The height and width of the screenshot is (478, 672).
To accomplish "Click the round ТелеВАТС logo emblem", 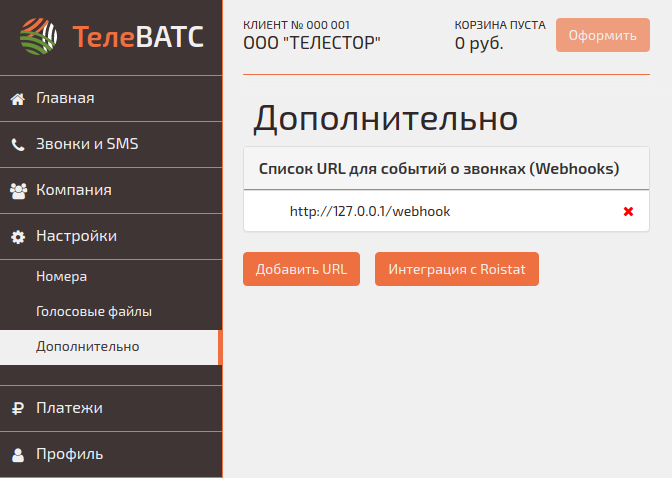I will click(x=39, y=38).
